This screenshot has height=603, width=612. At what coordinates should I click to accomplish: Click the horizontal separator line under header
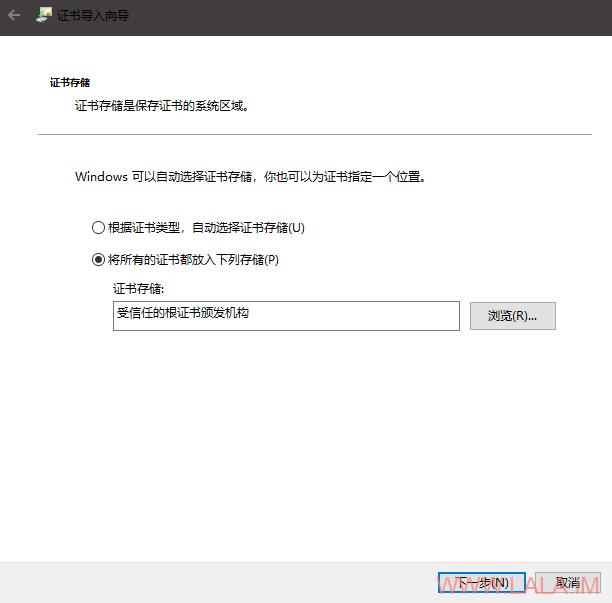click(x=315, y=134)
